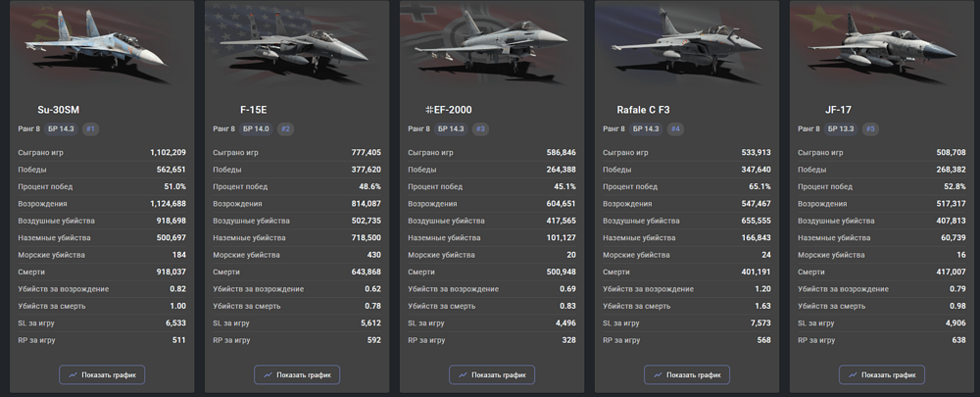The width and height of the screenshot is (980, 397).
Task: Click the #4 badge beside Rafale's BR
Action: point(676,128)
